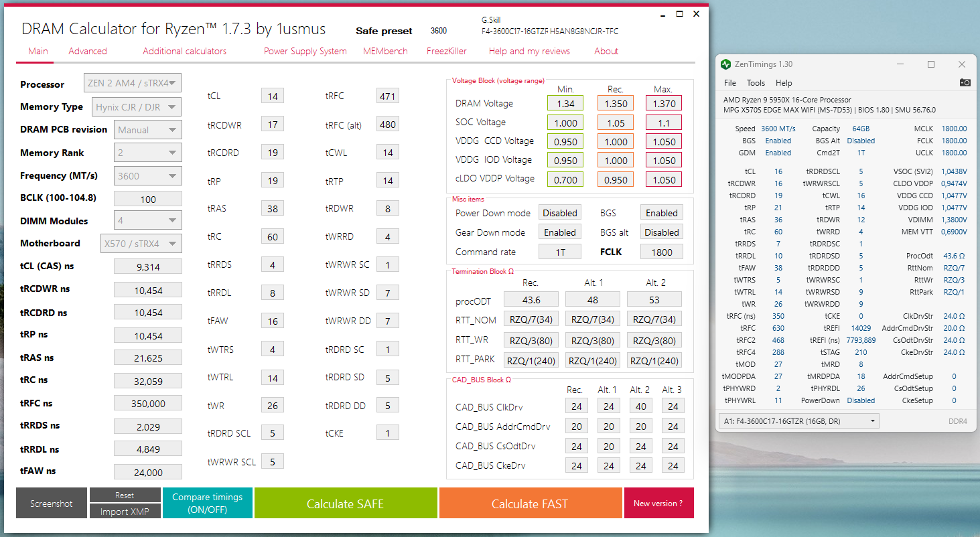Click the 3600 Safe preset value
Image resolution: width=980 pixels, height=537 pixels.
pos(439,31)
